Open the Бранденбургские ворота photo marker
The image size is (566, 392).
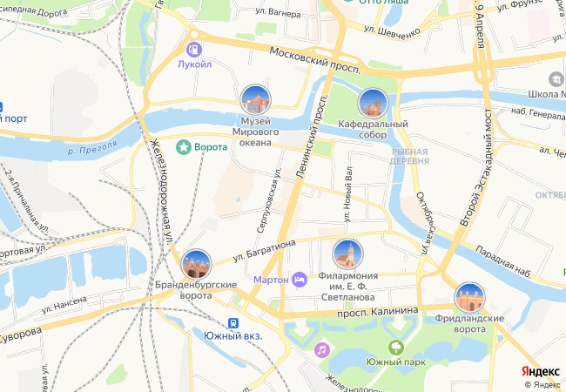tap(196, 264)
